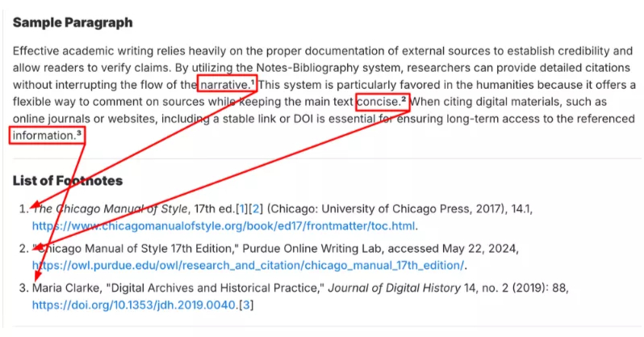Click 'Chicago Manual of Style 17th Edition' quoted title
The width and height of the screenshot is (644, 337).
[x=137, y=249]
